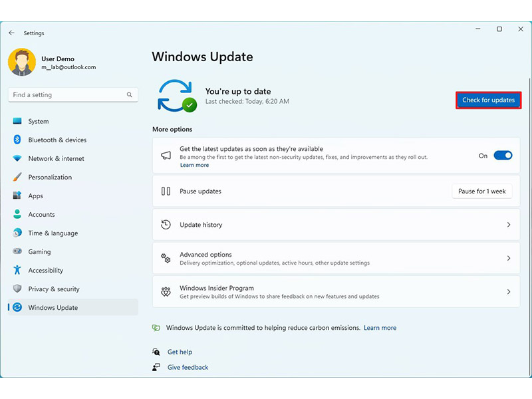Viewport: 532px width, 399px height.
Task: Click the megaphone icon for latest updates
Action: coord(166,156)
